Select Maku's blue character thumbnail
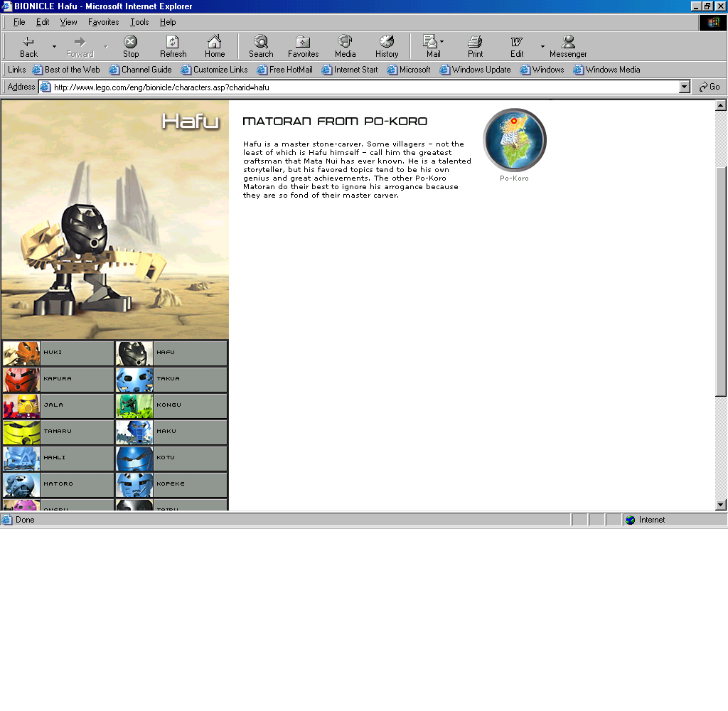Viewport: 728px width, 711px height. pyautogui.click(x=134, y=432)
